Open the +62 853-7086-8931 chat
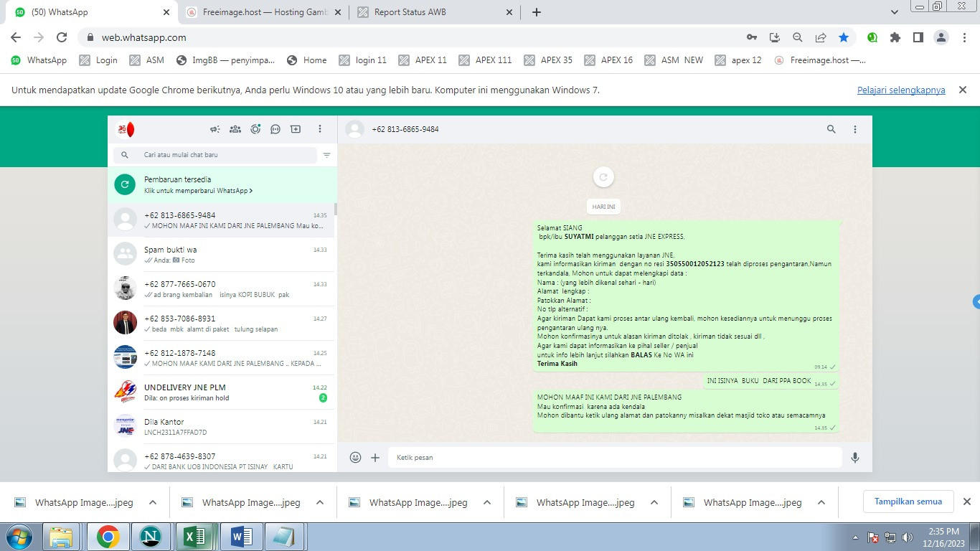This screenshot has width=980, height=551. coord(222,323)
